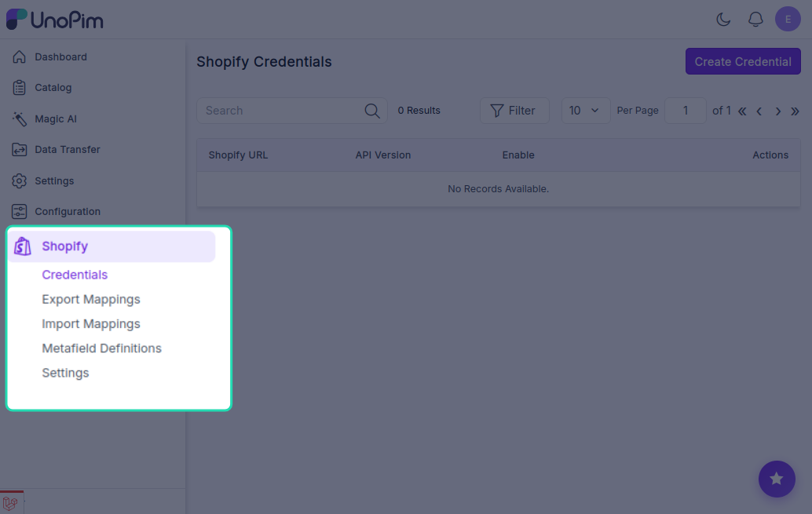Sort by API Version column header
The image size is (812, 514).
(x=382, y=155)
